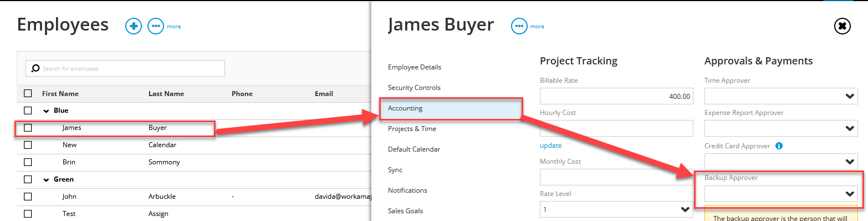Image resolution: width=868 pixels, height=221 pixels.
Task: Click the Hourly Cost input field
Action: [x=616, y=128]
